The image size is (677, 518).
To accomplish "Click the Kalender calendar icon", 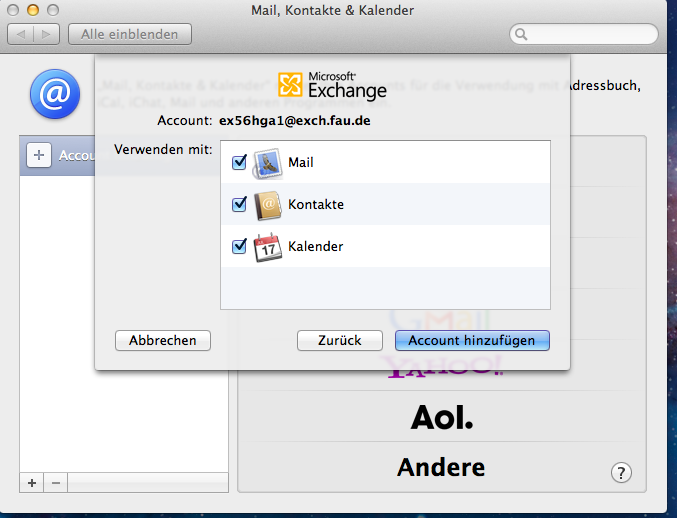I will pyautogui.click(x=268, y=247).
